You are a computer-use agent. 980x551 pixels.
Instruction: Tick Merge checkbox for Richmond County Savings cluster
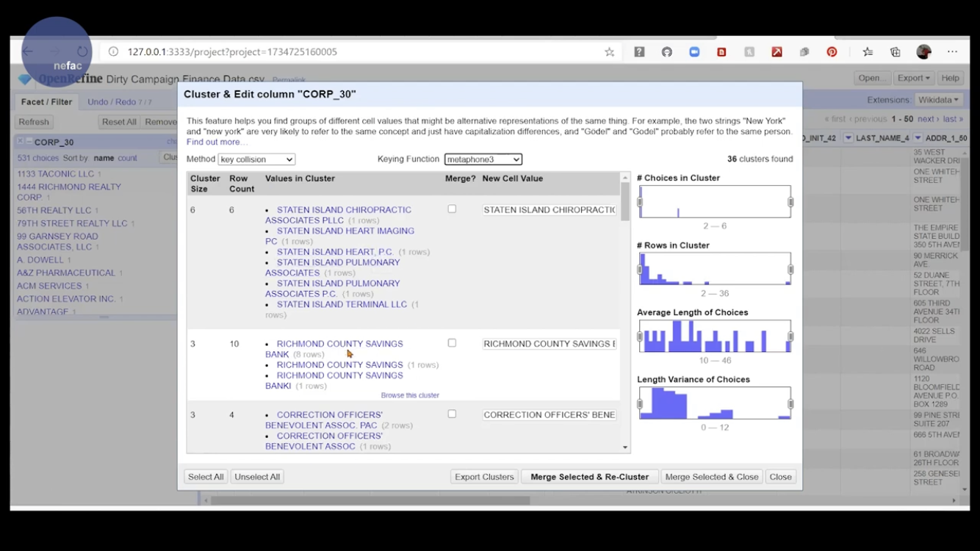click(x=452, y=343)
